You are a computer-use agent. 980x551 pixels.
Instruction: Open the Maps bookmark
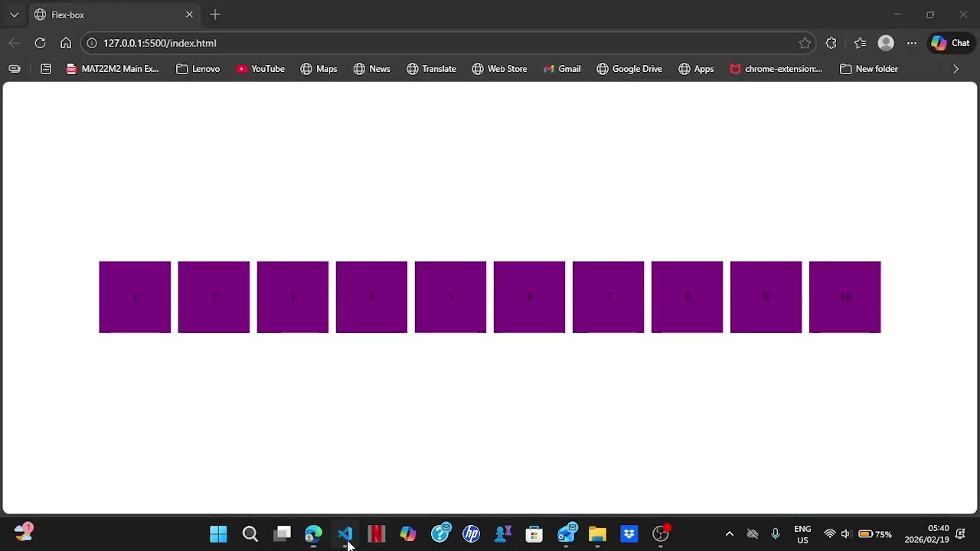(x=319, y=69)
